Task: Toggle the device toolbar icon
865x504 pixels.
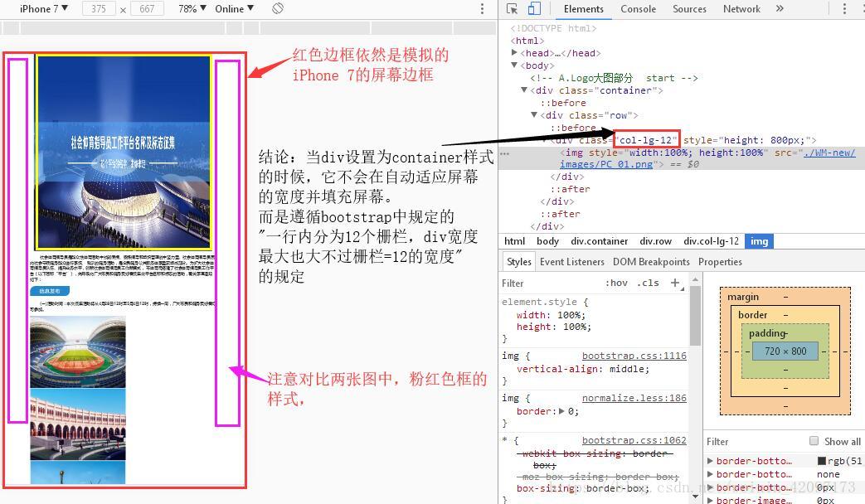Action: [533, 9]
